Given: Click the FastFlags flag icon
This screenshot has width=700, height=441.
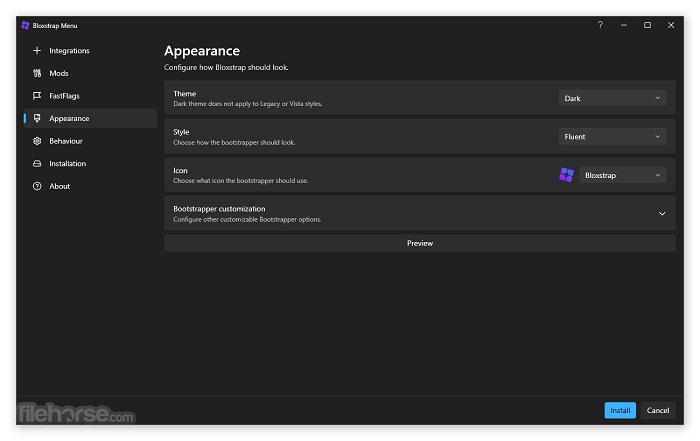Looking at the screenshot, I should tap(37, 96).
